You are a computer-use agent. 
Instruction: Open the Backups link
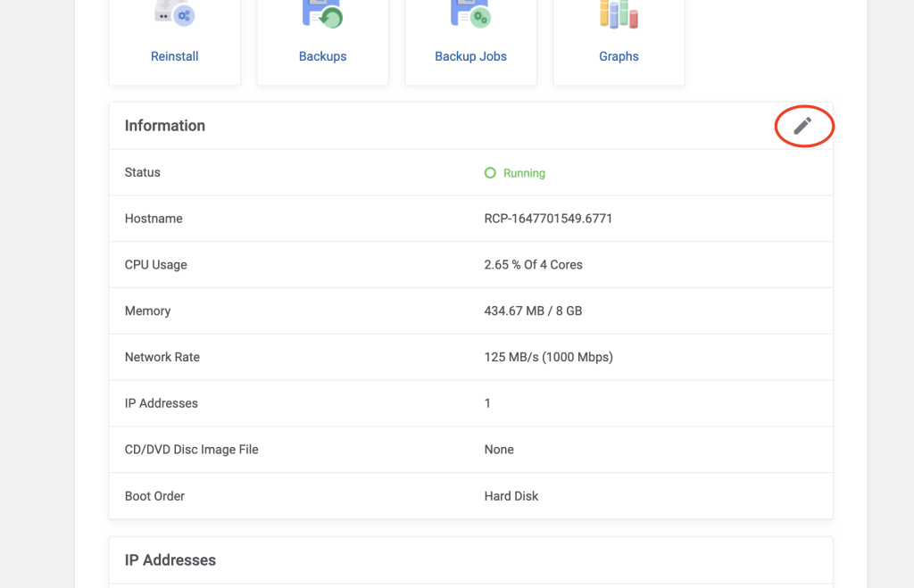322,56
